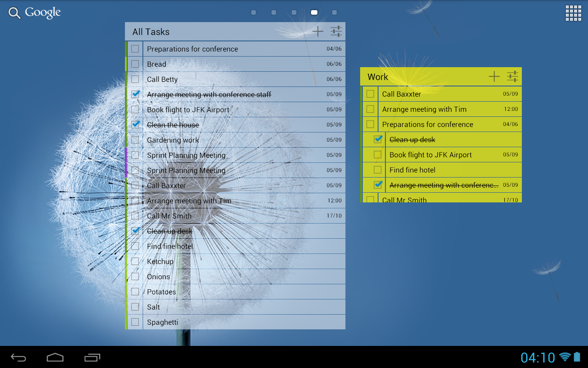Mark Call Betty as done
588x368 pixels.
[135, 79]
